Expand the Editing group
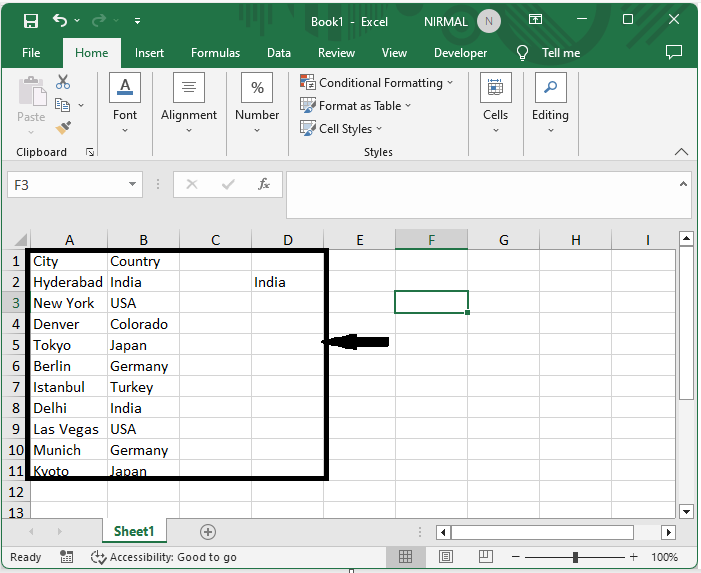This screenshot has height=573, width=701. tap(550, 104)
